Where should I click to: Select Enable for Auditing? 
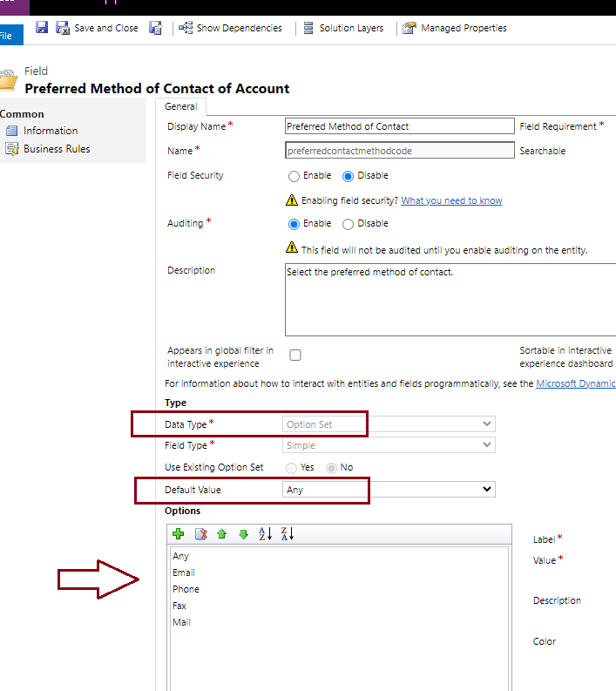294,224
